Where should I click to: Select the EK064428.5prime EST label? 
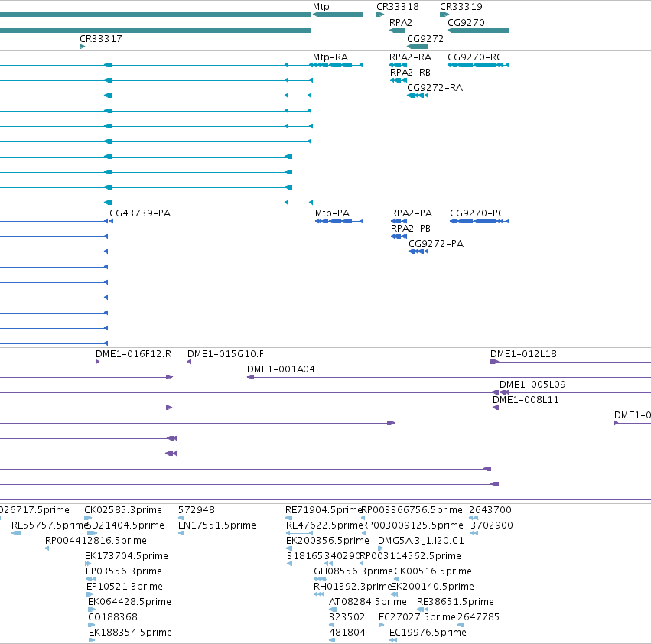pyautogui.click(x=129, y=602)
